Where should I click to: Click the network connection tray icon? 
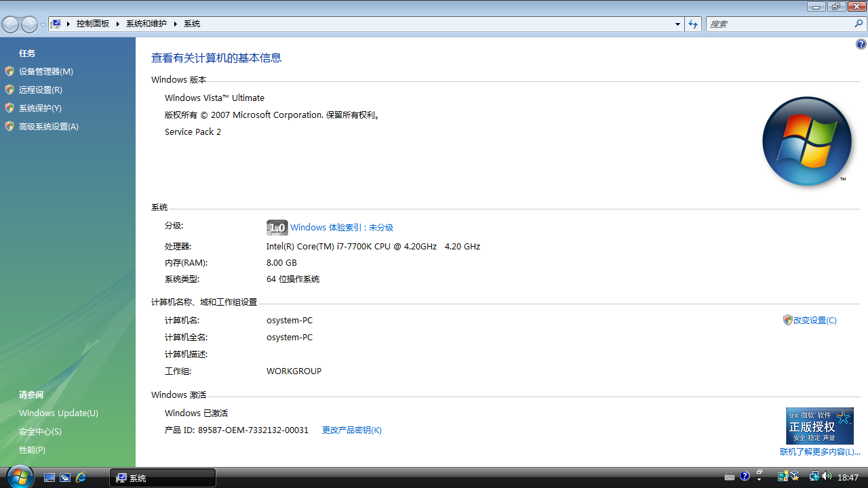click(x=814, y=476)
